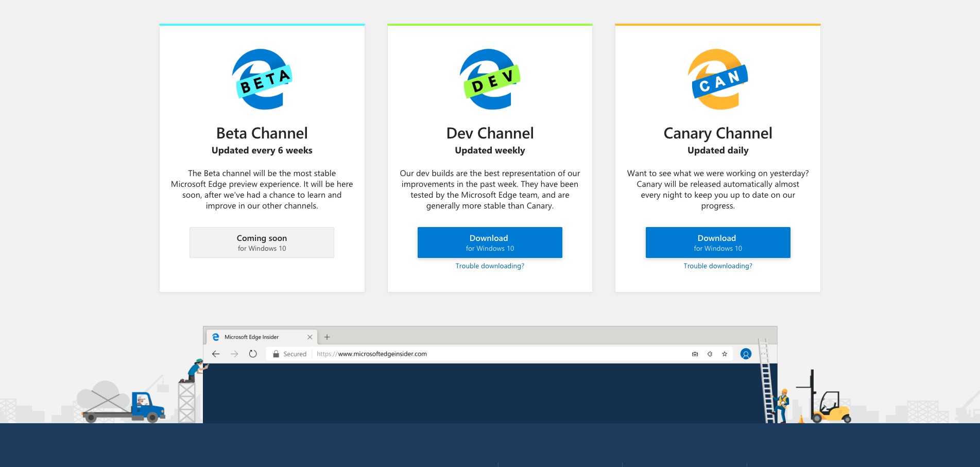This screenshot has width=980, height=467.
Task: Click the 'Secured' label in address bar
Action: coord(295,354)
